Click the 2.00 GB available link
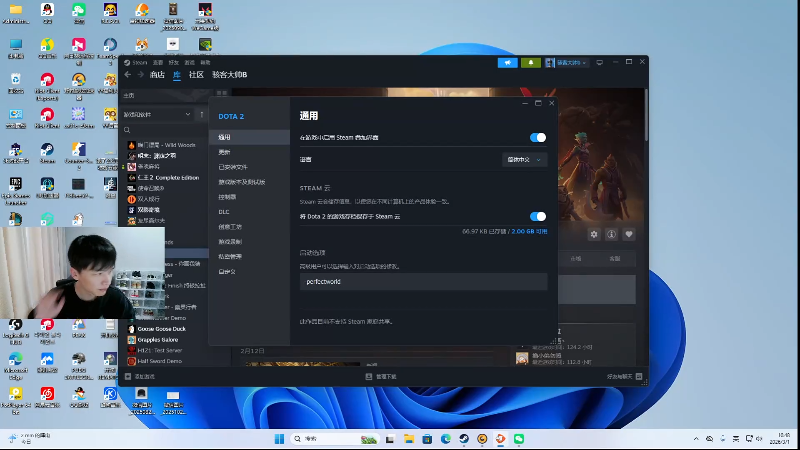Screen dimensions: 800x450 [529, 231]
